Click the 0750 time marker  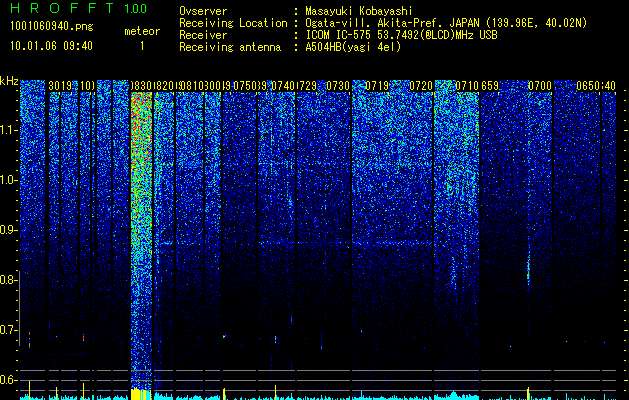tap(245, 86)
